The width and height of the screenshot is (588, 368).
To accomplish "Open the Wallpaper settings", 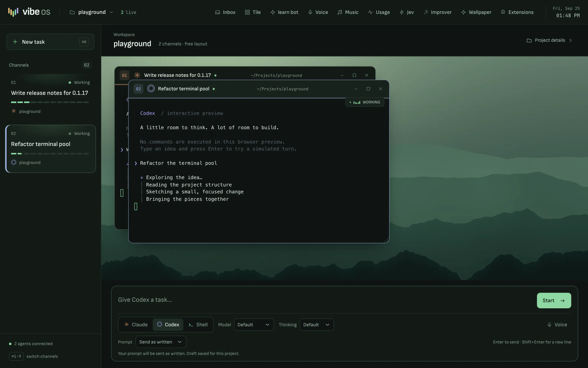I will [476, 12].
